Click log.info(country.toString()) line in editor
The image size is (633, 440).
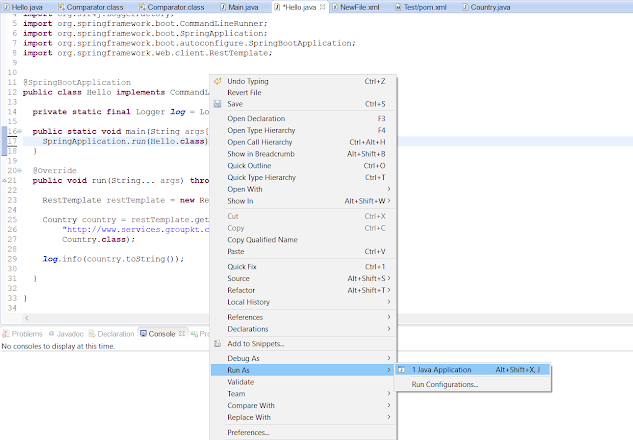click(113, 259)
